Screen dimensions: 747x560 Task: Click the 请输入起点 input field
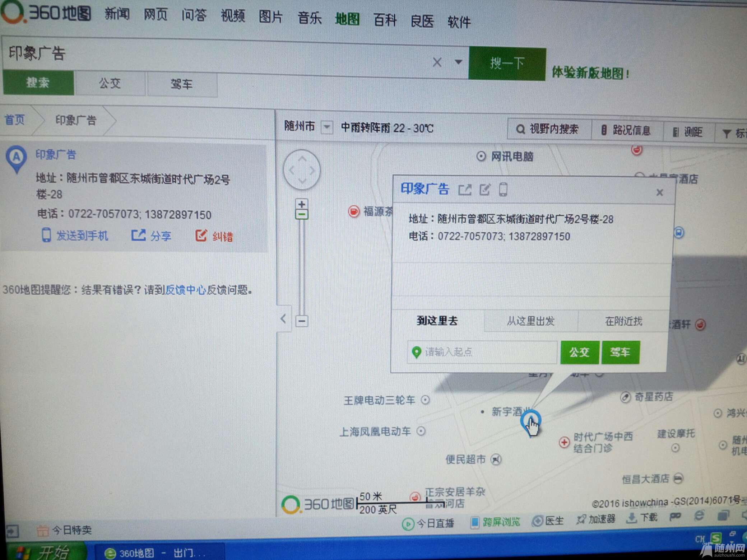click(482, 352)
